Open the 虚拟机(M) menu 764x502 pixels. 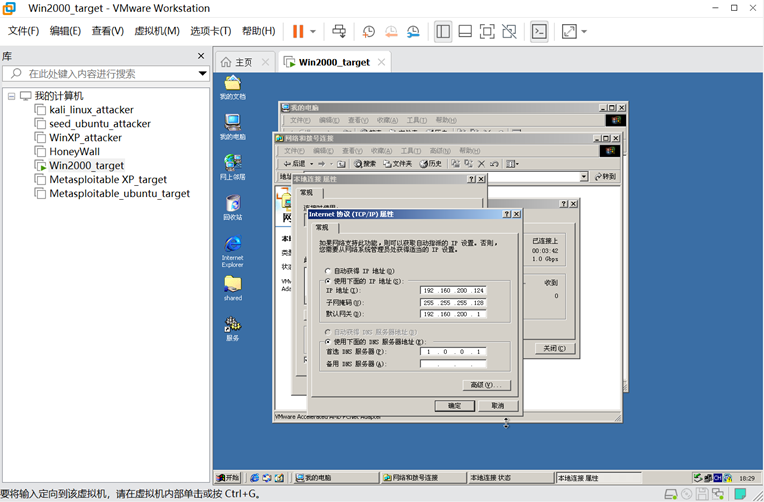click(157, 31)
